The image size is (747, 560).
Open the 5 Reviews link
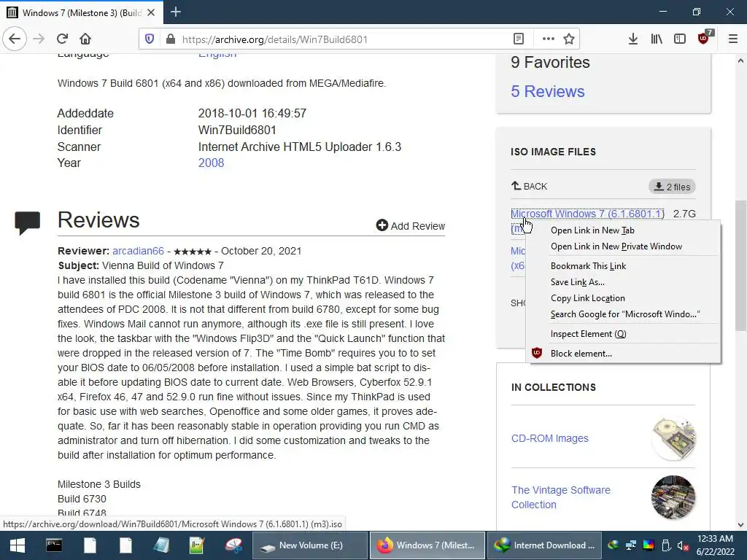[547, 91]
